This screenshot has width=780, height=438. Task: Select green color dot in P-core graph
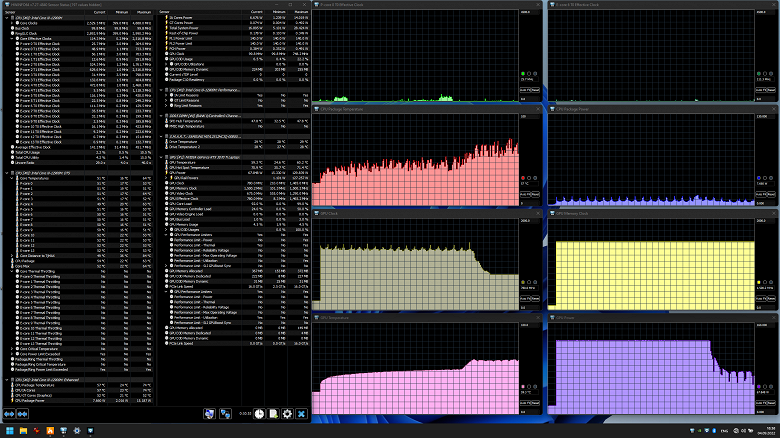point(523,74)
